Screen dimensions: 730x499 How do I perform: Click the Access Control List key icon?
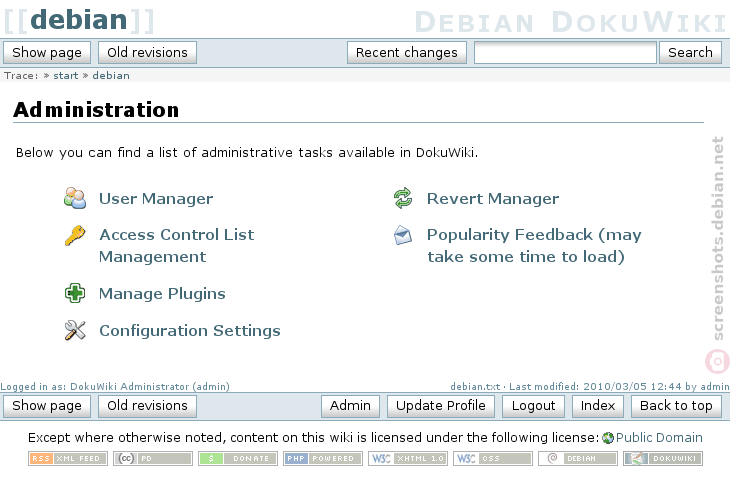(x=75, y=235)
